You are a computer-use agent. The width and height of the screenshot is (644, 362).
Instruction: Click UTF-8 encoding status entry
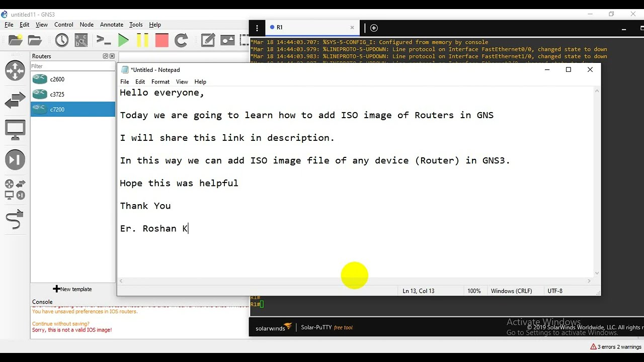pyautogui.click(x=555, y=291)
